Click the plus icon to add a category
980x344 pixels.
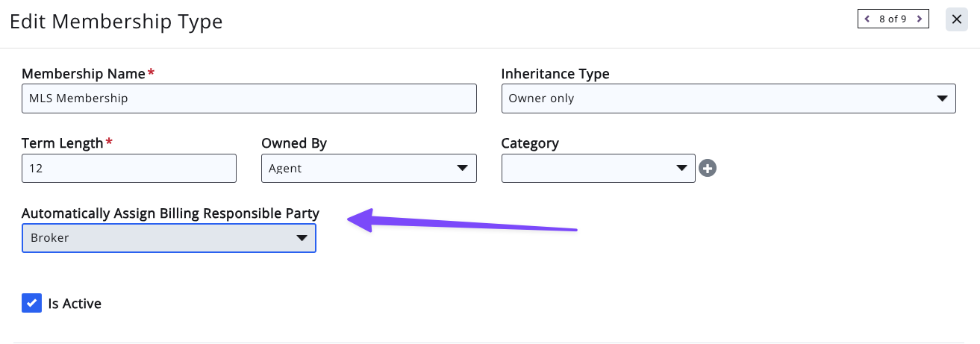point(708,169)
